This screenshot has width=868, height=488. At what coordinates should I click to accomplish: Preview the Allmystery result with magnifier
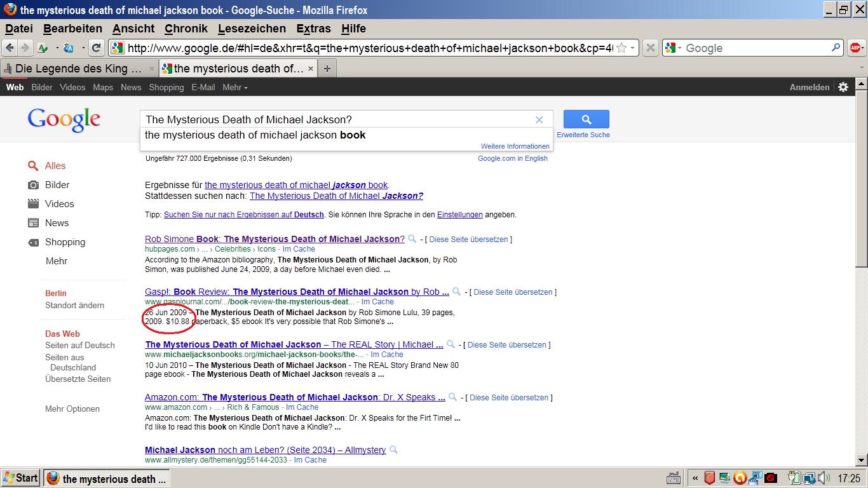coord(393,450)
